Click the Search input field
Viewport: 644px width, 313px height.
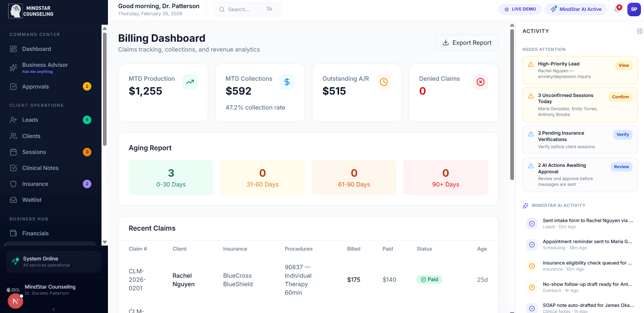point(244,9)
